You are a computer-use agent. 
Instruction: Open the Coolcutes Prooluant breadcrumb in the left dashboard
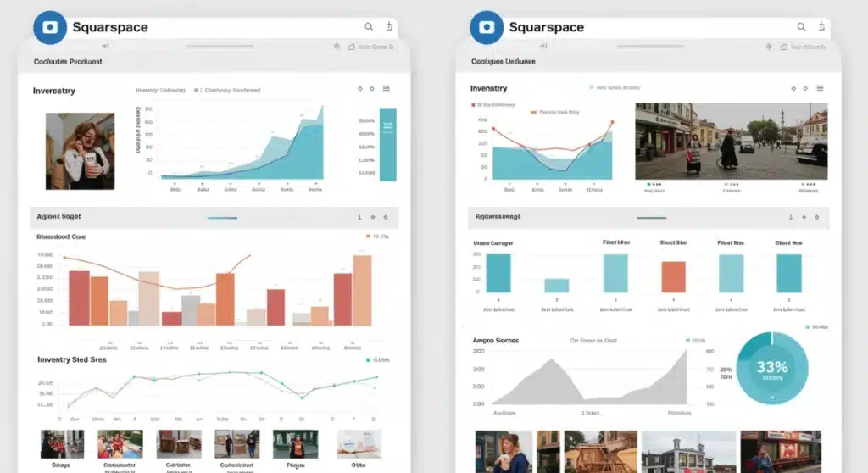pos(68,62)
